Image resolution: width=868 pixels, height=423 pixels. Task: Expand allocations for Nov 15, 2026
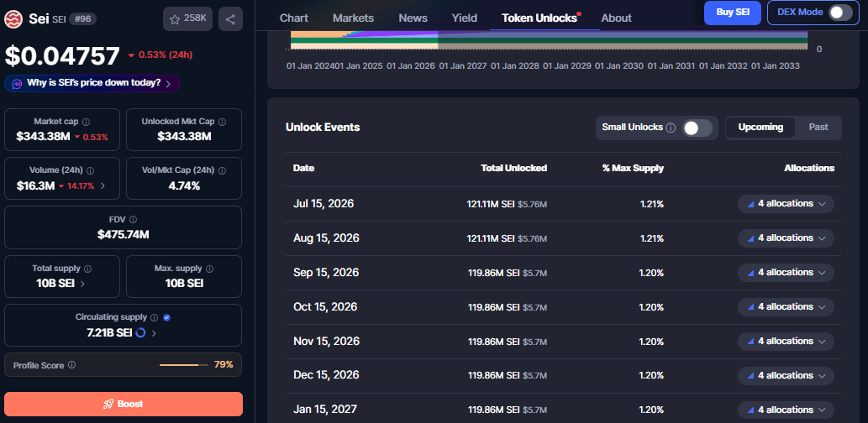pyautogui.click(x=786, y=341)
